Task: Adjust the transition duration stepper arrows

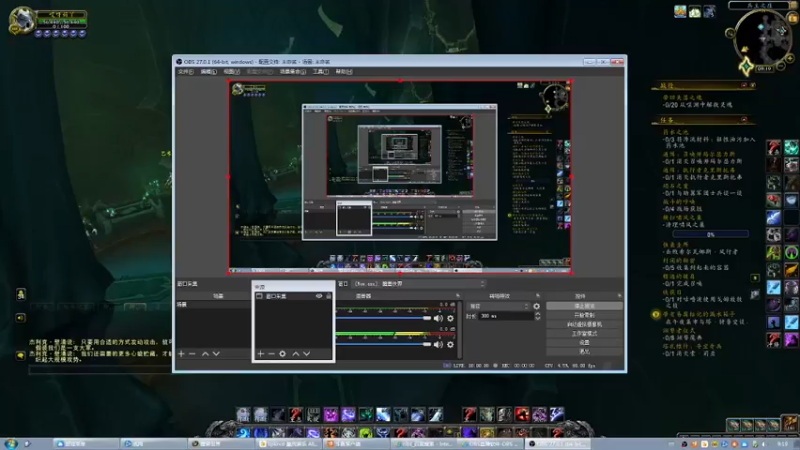Action: tap(537, 316)
